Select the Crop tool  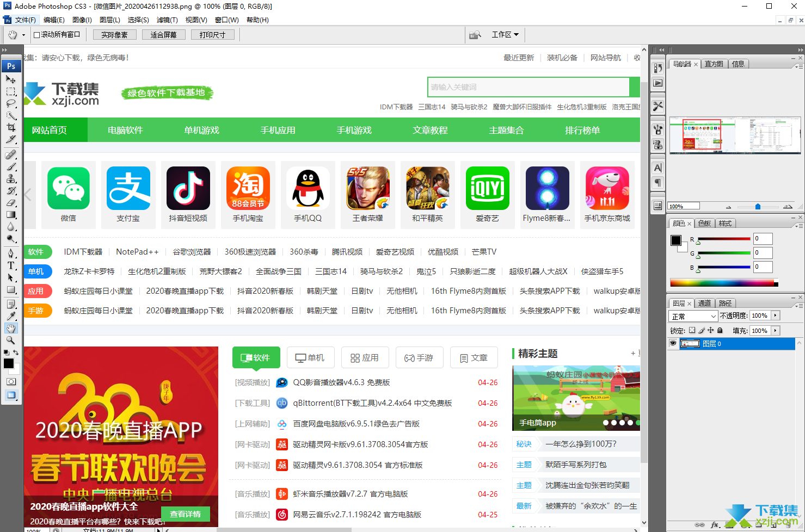pos(11,127)
